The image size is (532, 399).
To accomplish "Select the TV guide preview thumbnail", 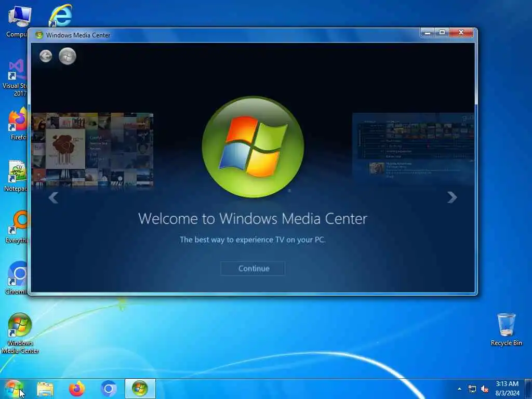I will click(x=413, y=149).
